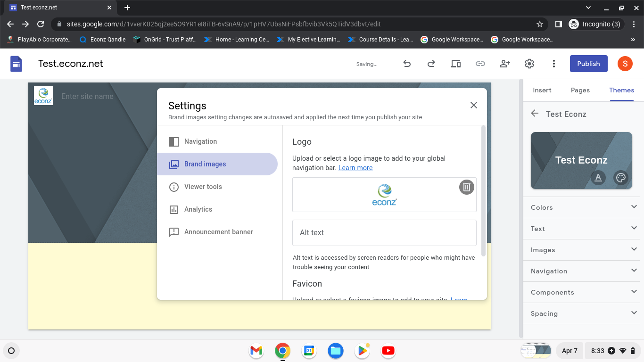Open the 8:33 system status tray
The width and height of the screenshot is (644, 362).
click(x=613, y=351)
